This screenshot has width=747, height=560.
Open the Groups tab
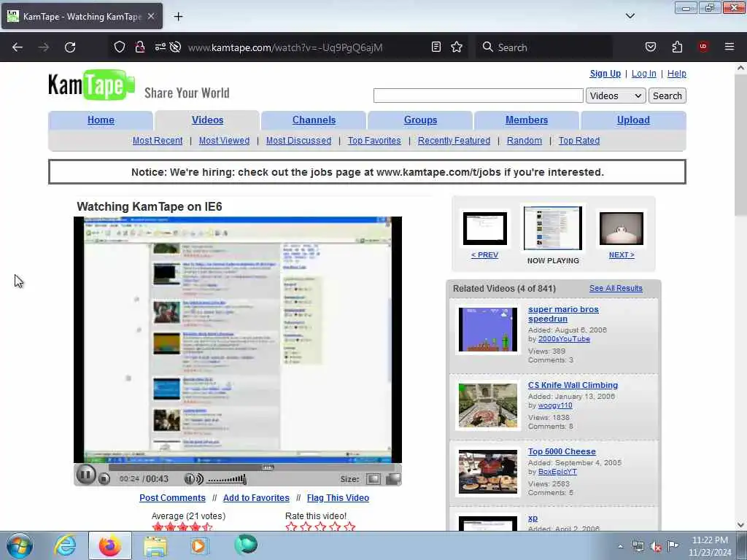pyautogui.click(x=420, y=120)
